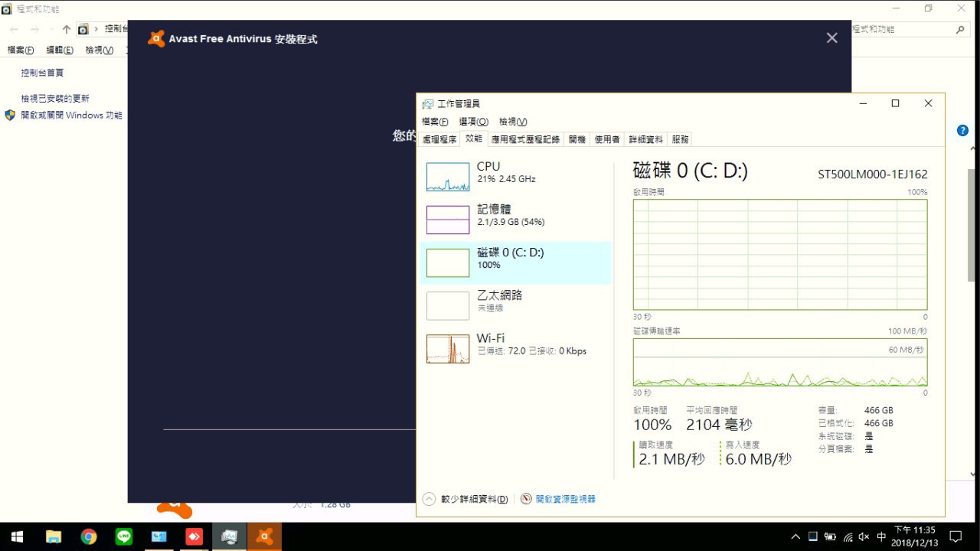The image size is (980, 551).
Task: Open the 檔案 menu in Task Manager
Action: pyautogui.click(x=435, y=122)
